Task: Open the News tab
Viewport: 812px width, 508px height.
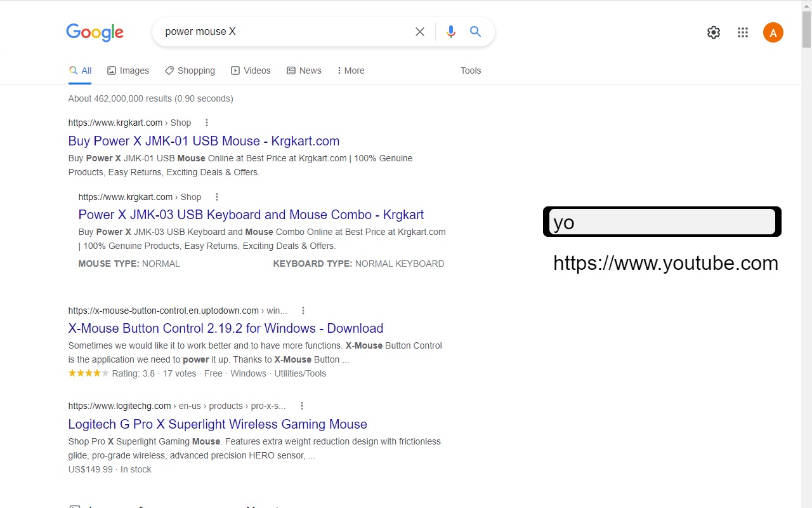Action: click(x=304, y=70)
